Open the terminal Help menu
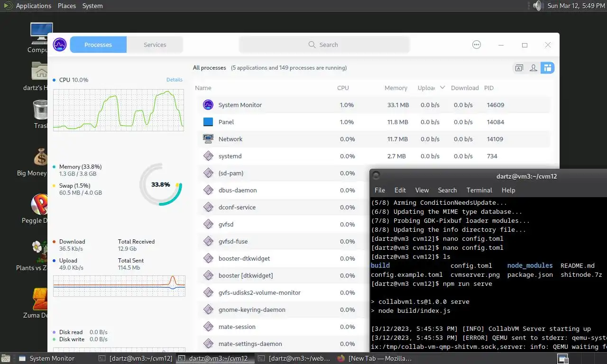 (508, 190)
